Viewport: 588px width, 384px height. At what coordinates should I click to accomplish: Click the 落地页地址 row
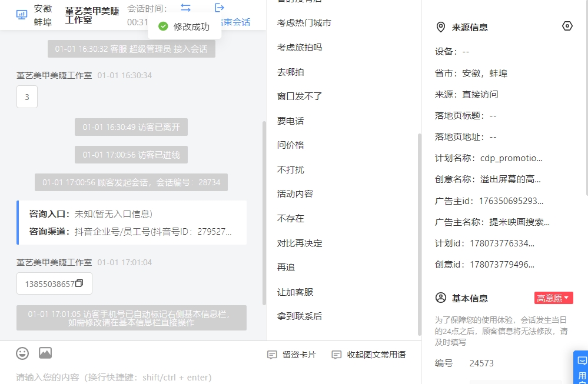coord(466,137)
